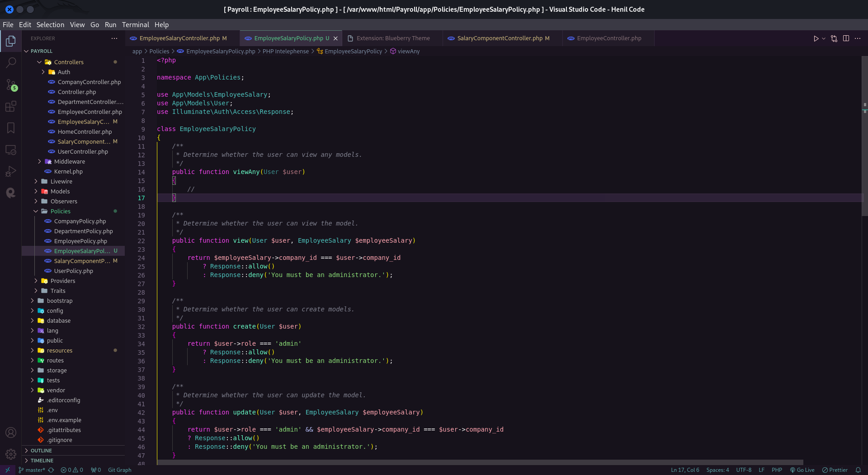Open Git Graph from status bar
868x475 pixels.
point(120,470)
